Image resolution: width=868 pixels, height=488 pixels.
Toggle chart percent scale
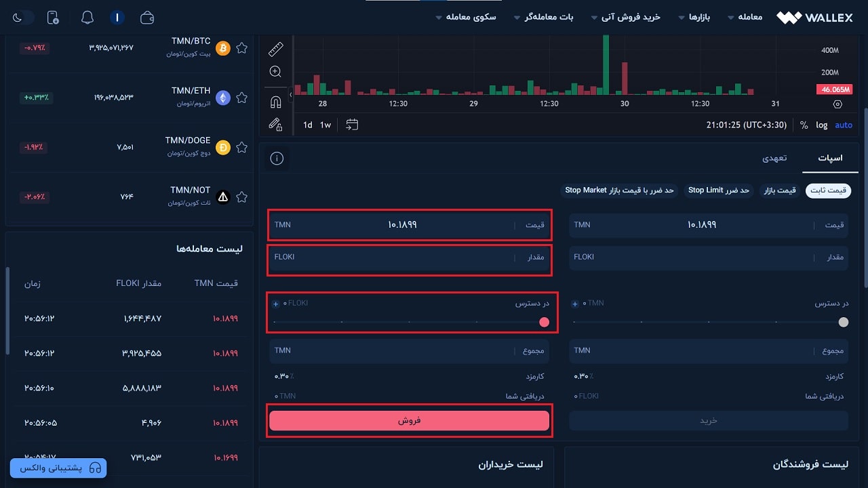pyautogui.click(x=804, y=125)
